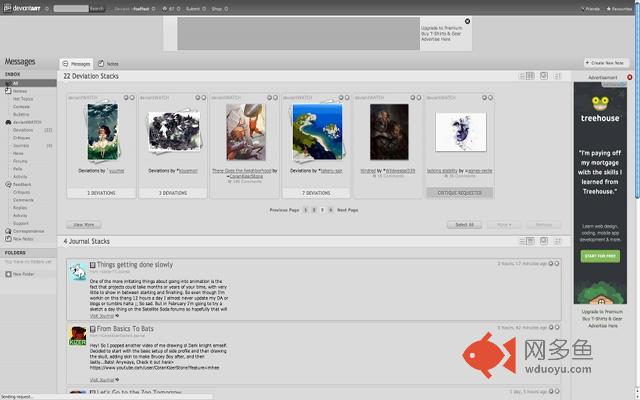The image size is (640, 400).
Task: Jump to page 4 of deviation stacks
Action: tap(331, 210)
